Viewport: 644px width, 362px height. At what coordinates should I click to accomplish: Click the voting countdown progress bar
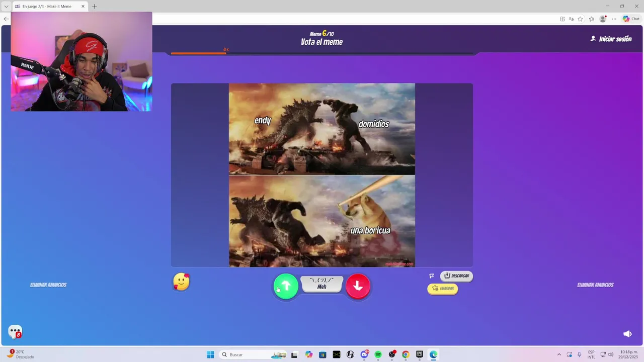[322, 53]
